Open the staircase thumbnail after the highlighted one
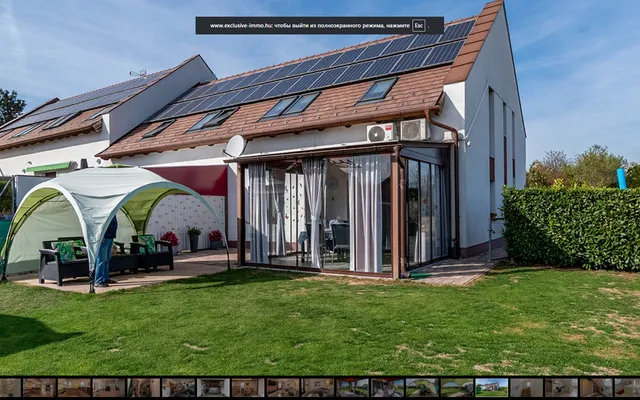Viewport: 640px width, 400px height. click(x=527, y=388)
